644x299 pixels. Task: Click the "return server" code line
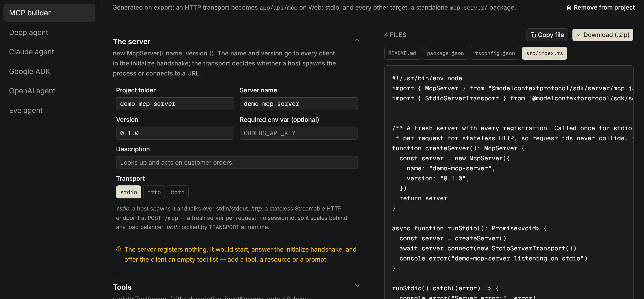[x=423, y=198]
